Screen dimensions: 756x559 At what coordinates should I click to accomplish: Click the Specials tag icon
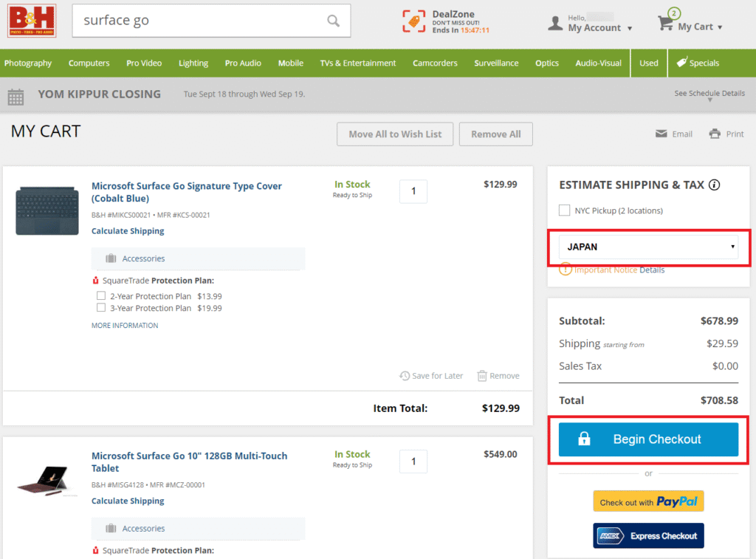tap(681, 62)
